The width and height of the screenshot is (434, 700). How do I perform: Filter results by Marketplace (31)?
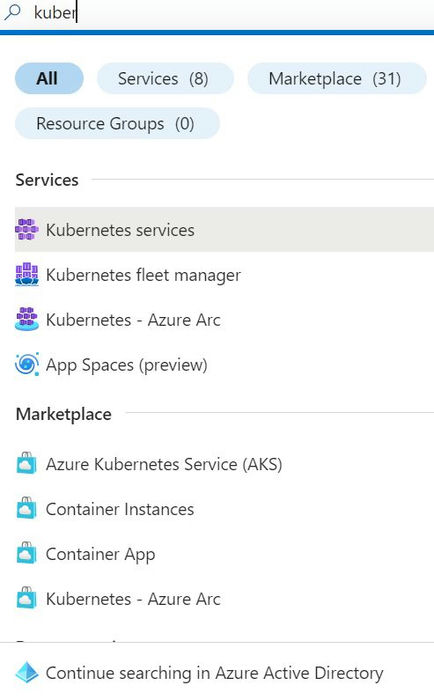337,79
